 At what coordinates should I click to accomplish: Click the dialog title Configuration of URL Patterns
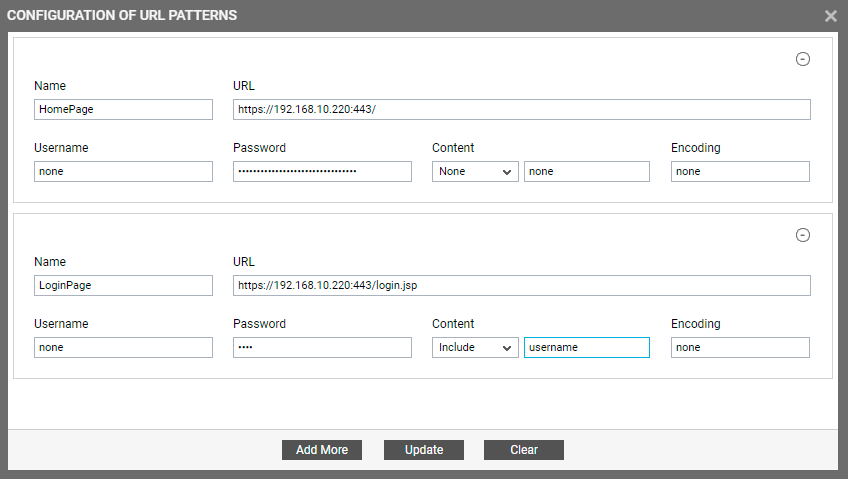click(x=122, y=15)
